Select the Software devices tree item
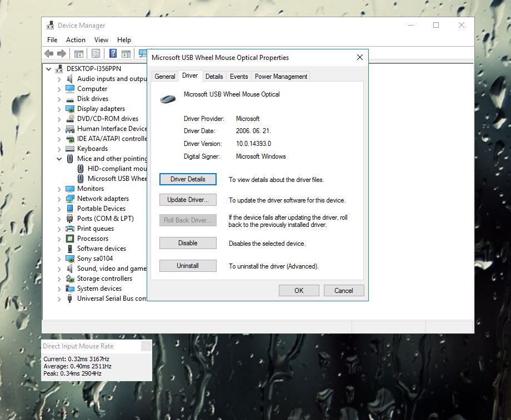This screenshot has width=511, height=420. [x=101, y=249]
